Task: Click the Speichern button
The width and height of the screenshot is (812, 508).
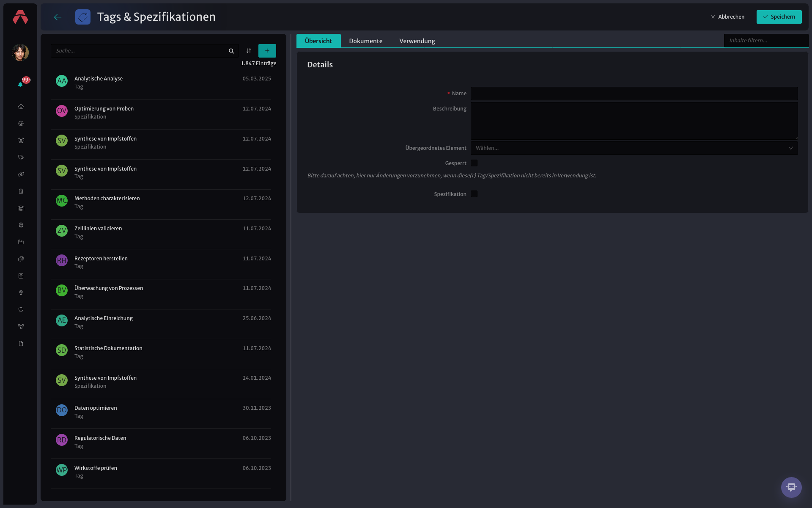Action: point(779,17)
